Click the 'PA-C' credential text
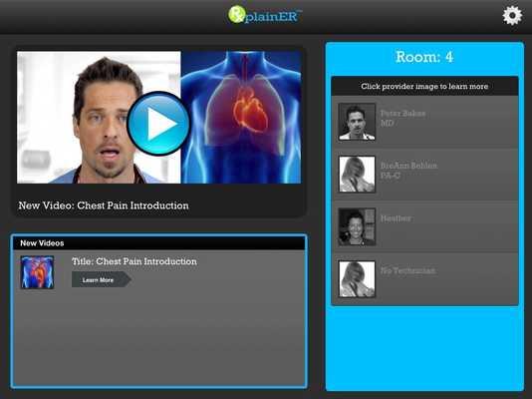This screenshot has width=532, height=399. click(x=391, y=176)
